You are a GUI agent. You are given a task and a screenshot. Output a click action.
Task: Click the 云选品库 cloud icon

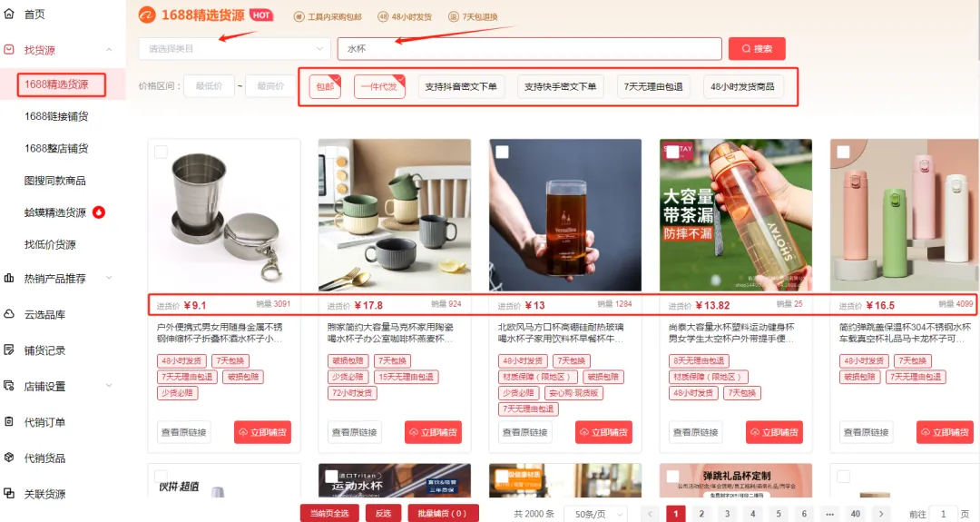[x=9, y=314]
